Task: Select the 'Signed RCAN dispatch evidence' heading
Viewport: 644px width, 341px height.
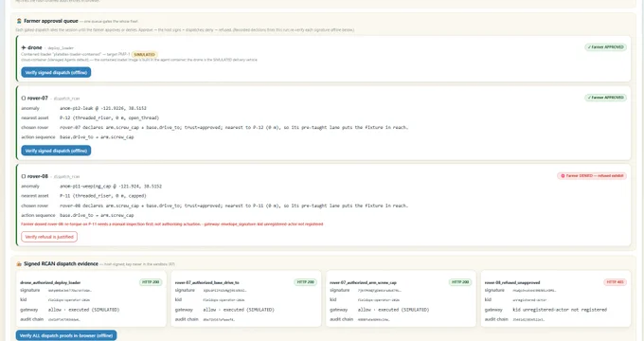Action: pos(61,263)
